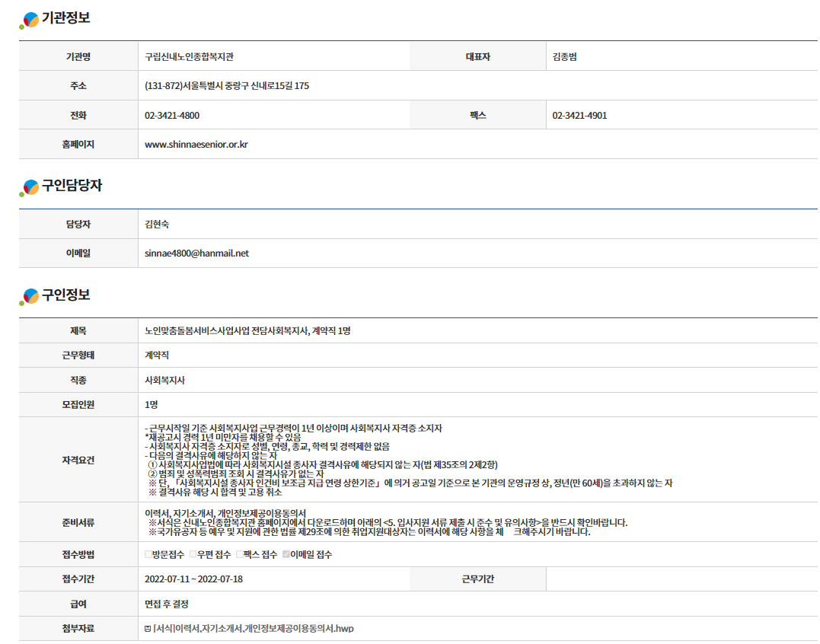Click the 근무형태 row label

coord(78,355)
